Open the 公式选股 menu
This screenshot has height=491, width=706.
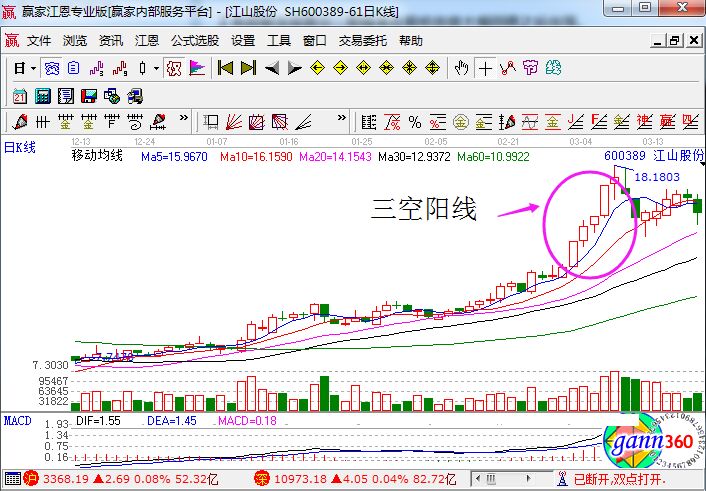[194, 41]
